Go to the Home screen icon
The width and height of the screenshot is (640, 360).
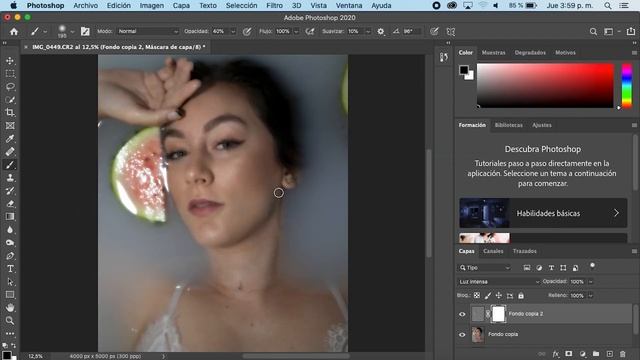click(x=14, y=31)
